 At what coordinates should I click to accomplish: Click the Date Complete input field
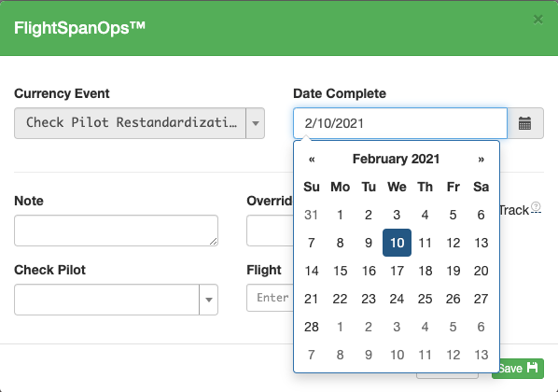[x=400, y=123]
